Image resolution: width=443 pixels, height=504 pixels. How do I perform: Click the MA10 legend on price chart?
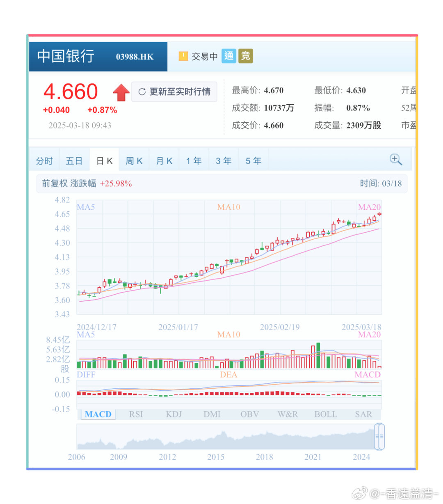pos(229,207)
